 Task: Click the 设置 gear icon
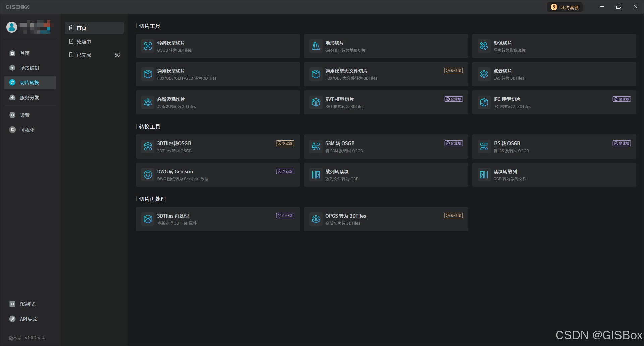(x=12, y=115)
